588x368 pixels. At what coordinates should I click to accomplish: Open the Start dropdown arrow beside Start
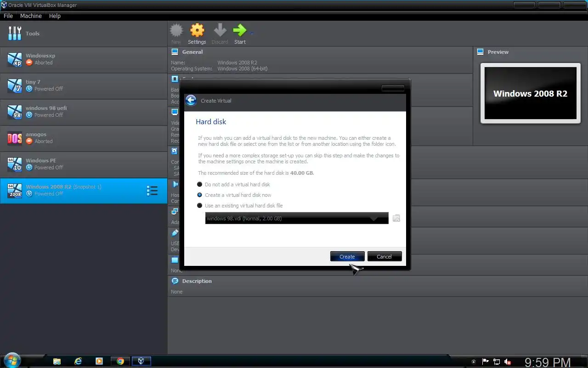[252, 33]
